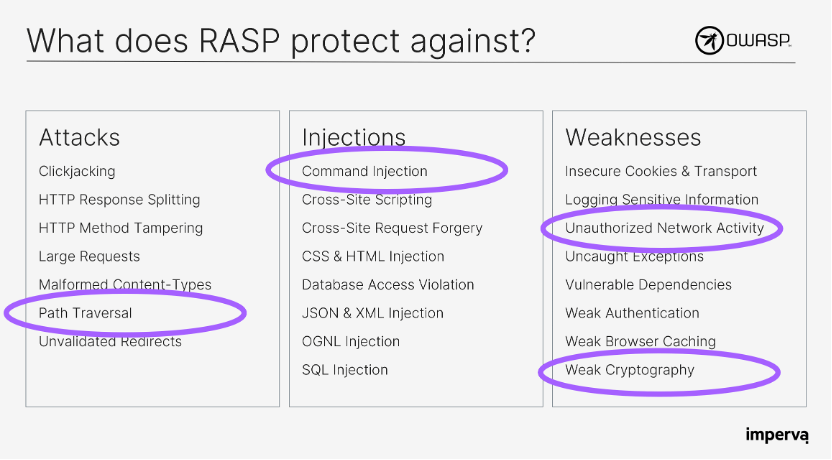
Task: Click the Imperva logo
Action: [777, 435]
